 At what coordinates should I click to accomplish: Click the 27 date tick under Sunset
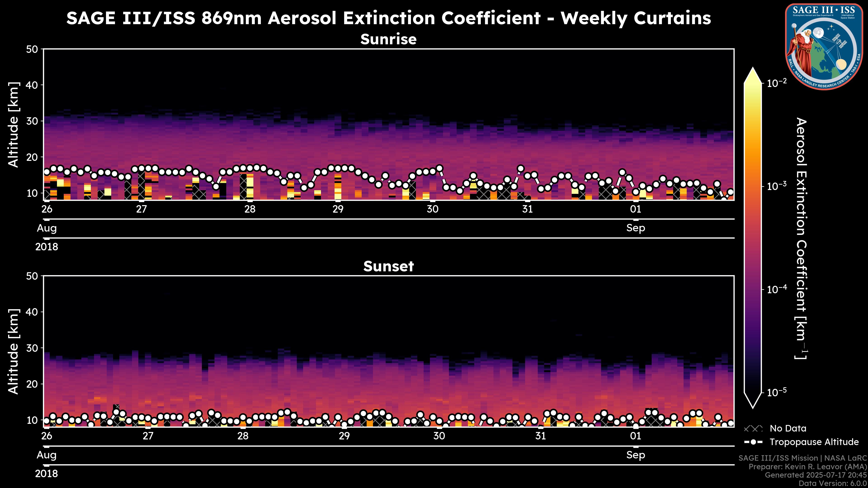pyautogui.click(x=148, y=436)
